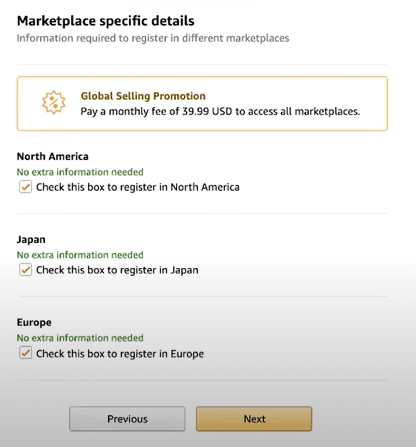The width and height of the screenshot is (416, 447).
Task: Click the Marketplace specific details title
Action: pyautogui.click(x=106, y=21)
